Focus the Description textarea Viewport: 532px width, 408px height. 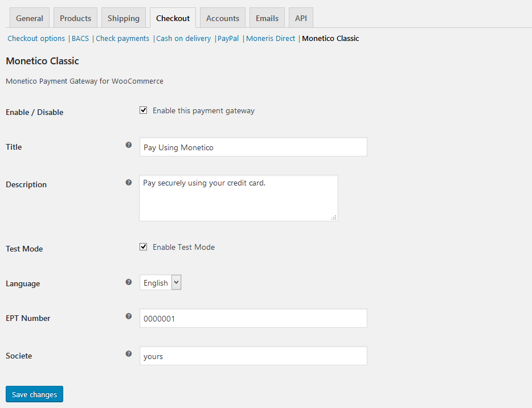pos(238,198)
